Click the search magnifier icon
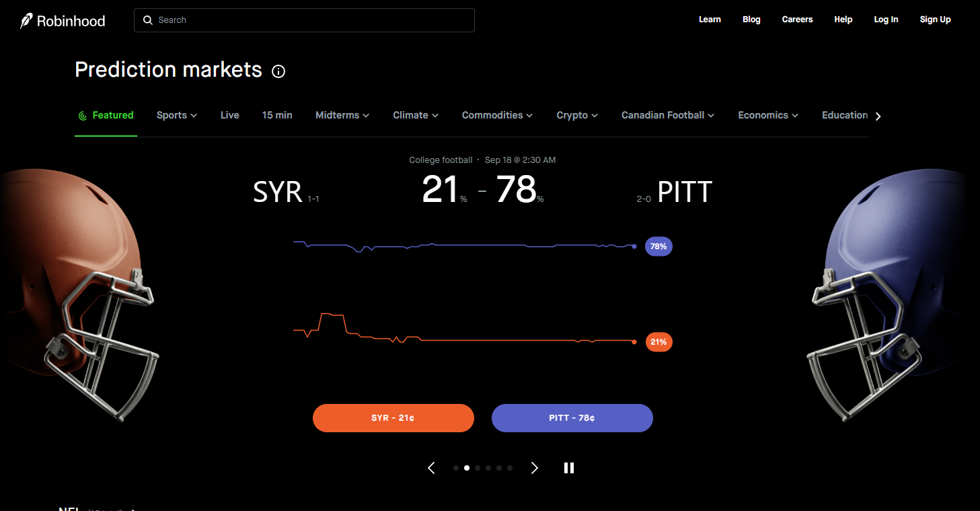Screen dimensions: 980x511 point(148,20)
